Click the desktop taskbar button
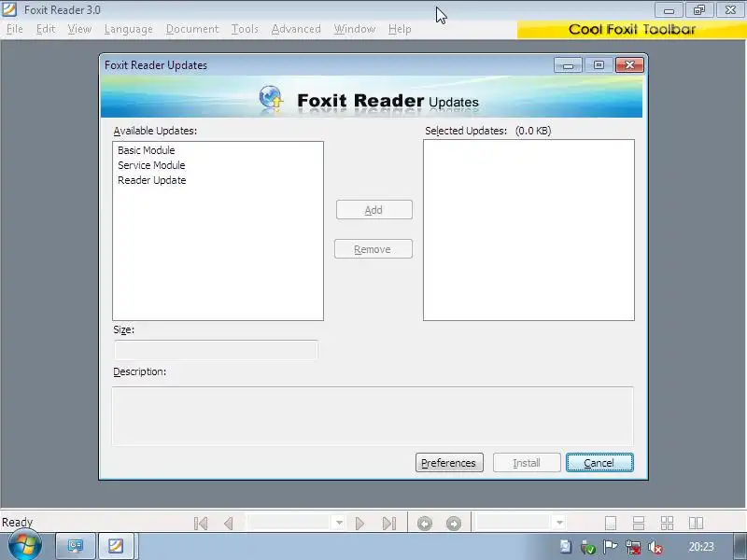747x560 pixels. (76, 546)
